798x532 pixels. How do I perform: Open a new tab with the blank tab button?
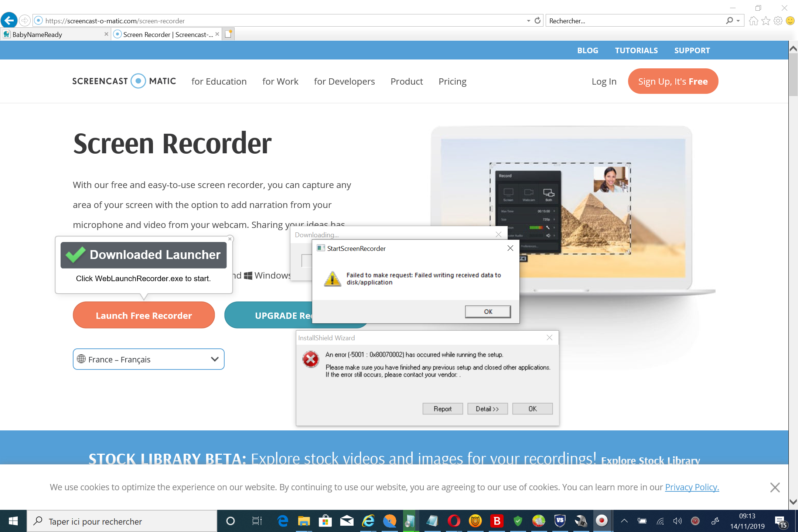click(228, 34)
